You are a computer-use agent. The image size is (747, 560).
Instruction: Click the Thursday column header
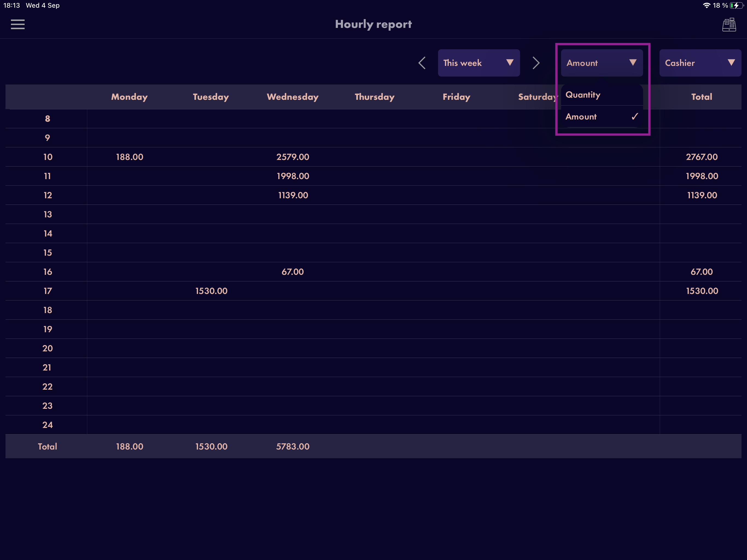pos(375,97)
